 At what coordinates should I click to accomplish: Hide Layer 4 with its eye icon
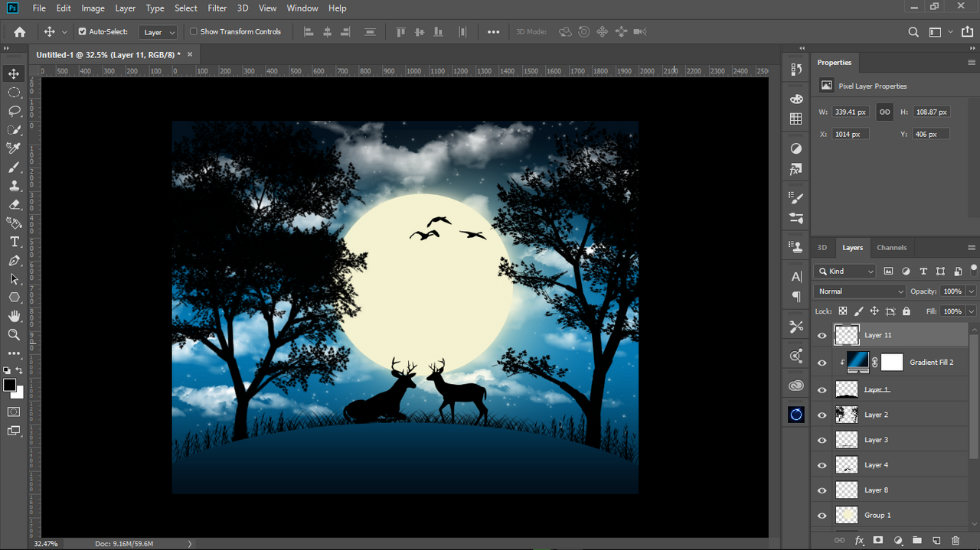[822, 465]
